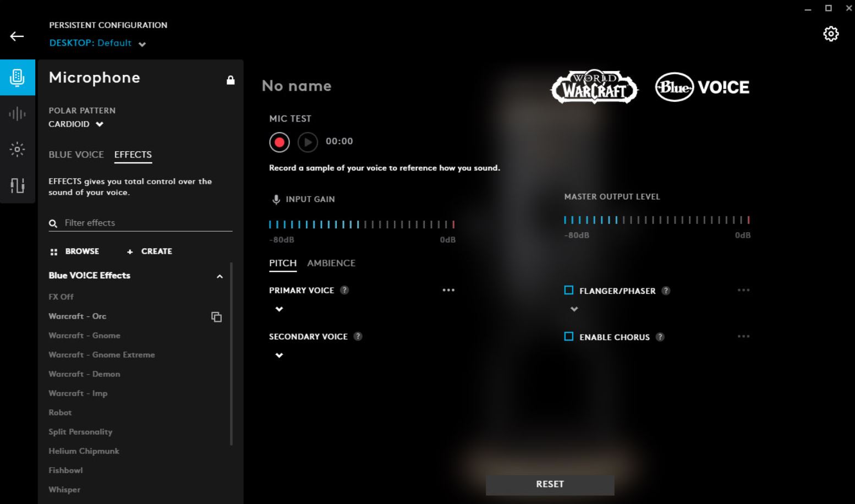855x504 pixels.
Task: Select the Split Personality effect
Action: 80,432
